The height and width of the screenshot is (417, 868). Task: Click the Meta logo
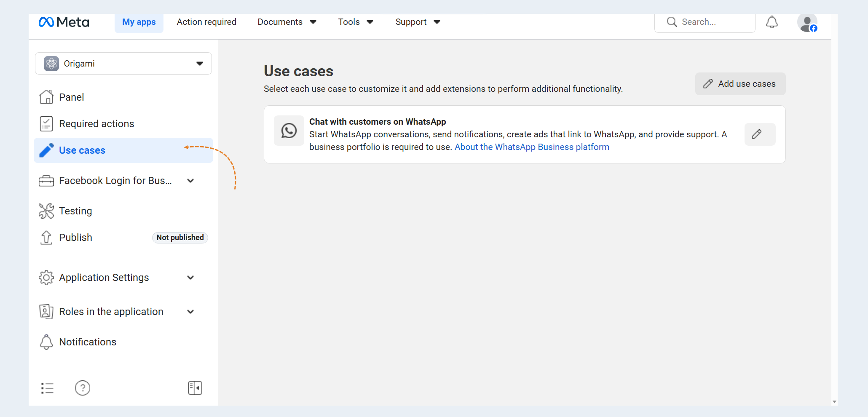(x=64, y=22)
